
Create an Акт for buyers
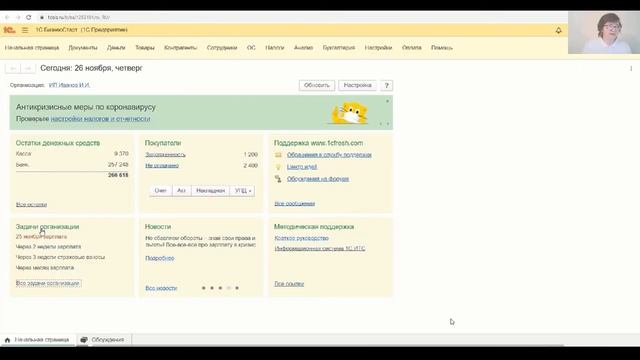[x=181, y=191]
